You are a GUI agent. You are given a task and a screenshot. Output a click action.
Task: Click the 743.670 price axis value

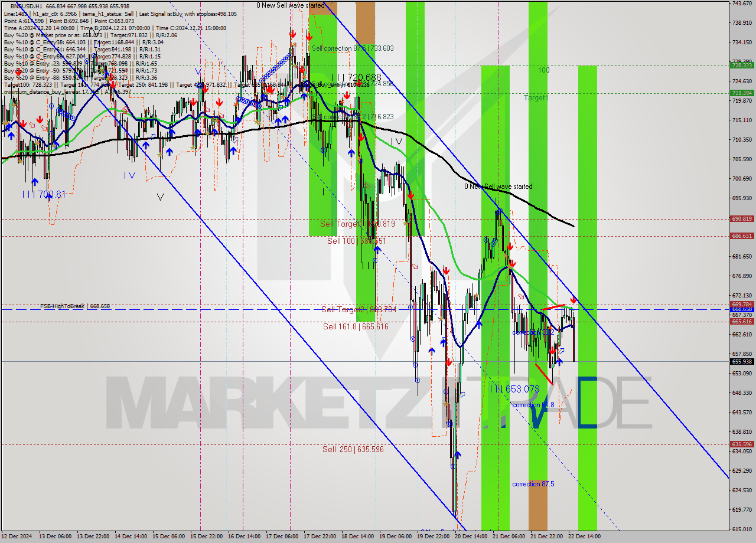pyautogui.click(x=742, y=4)
